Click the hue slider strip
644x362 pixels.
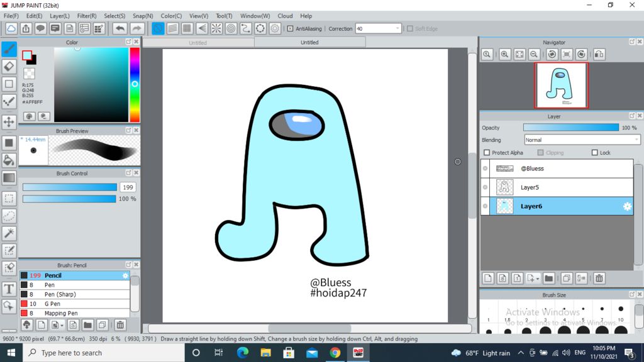[135, 85]
